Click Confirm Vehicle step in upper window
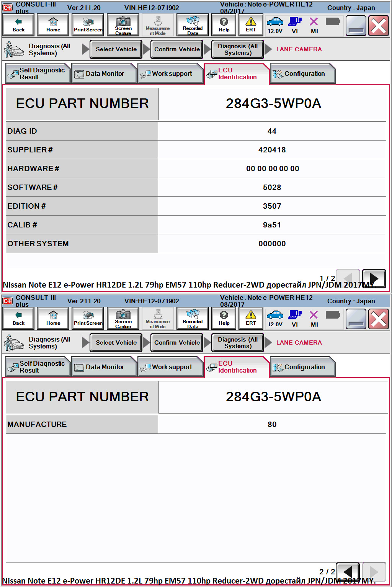Image resolution: width=392 pixels, height=587 pixels. tap(177, 49)
